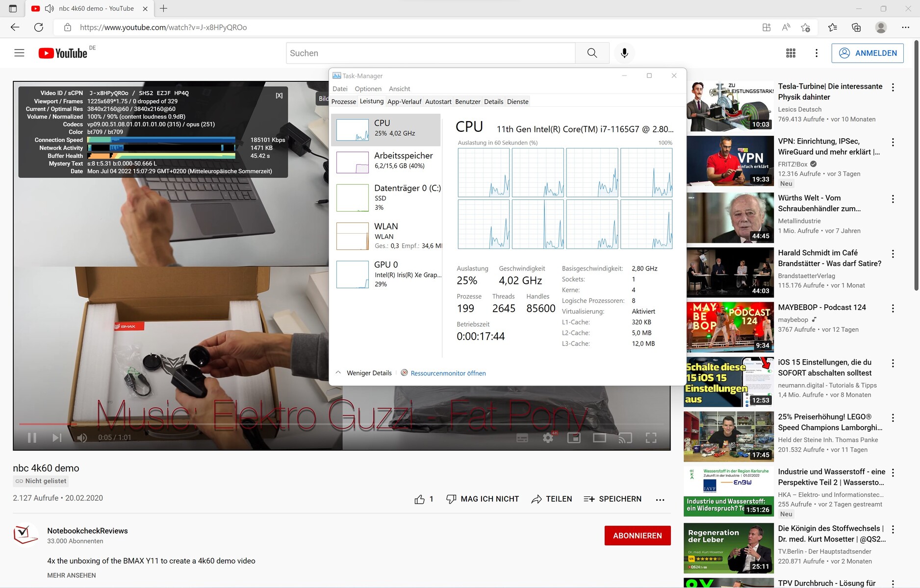The width and height of the screenshot is (920, 588).
Task: Collapse Task Manager with Weniger Details
Action: [x=363, y=373]
